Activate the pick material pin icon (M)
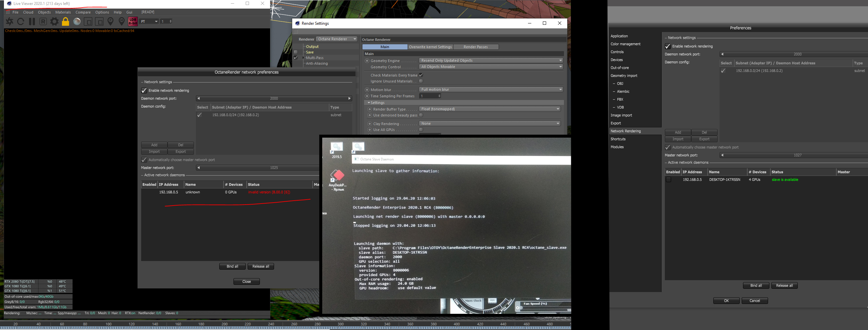Screen dimensions: 868x330 click(x=122, y=21)
